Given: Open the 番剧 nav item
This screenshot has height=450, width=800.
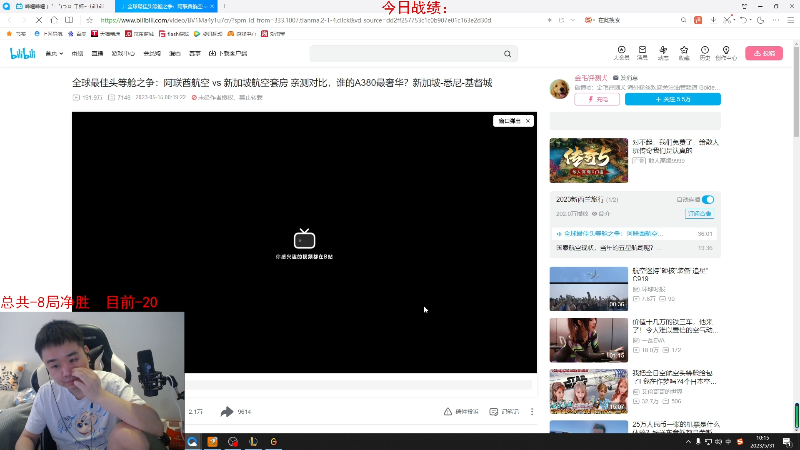Looking at the screenshot, I should (77, 54).
